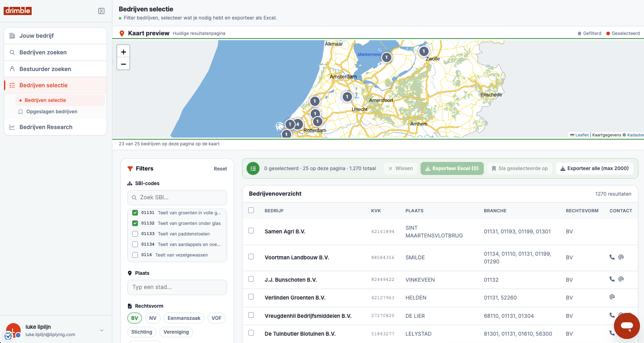Viewport: 644px width, 343px height.
Task: Check SBI code 01134 filter
Action: point(135,244)
